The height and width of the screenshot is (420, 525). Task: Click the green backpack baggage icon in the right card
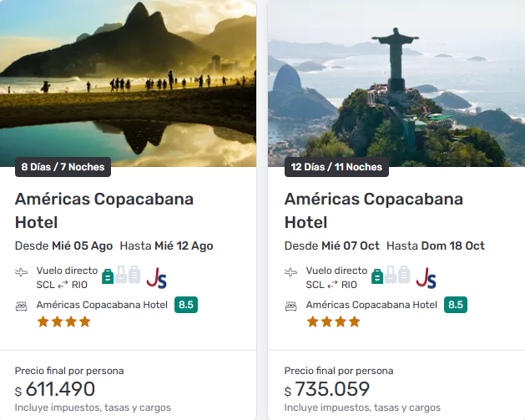click(377, 276)
